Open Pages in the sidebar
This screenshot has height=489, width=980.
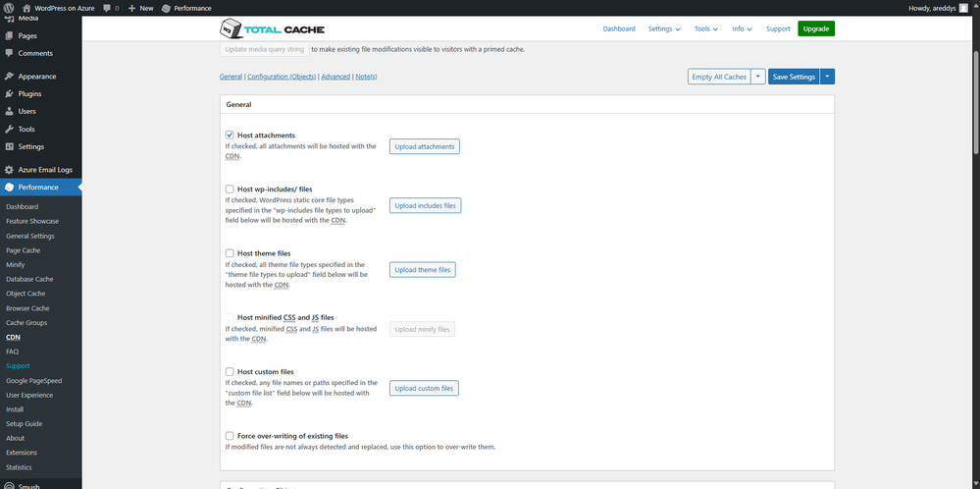[x=27, y=35]
